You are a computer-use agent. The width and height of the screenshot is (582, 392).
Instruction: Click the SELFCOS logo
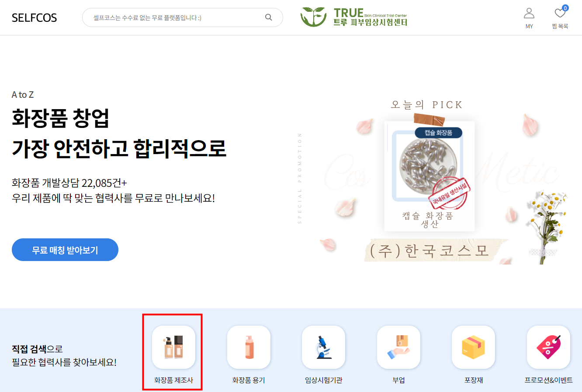(34, 18)
